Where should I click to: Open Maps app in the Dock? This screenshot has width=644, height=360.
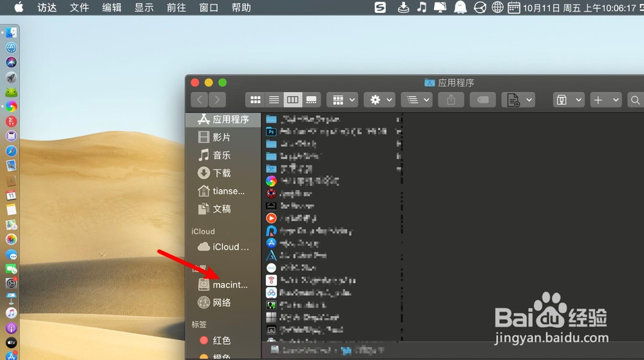(11, 225)
